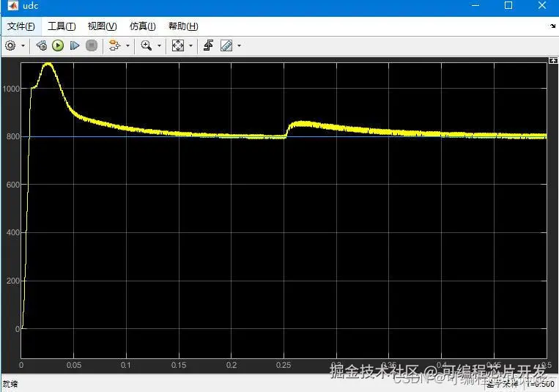Click the MATLAB logo in title bar
Image resolution: width=559 pixels, height=392 pixels.
12,6
